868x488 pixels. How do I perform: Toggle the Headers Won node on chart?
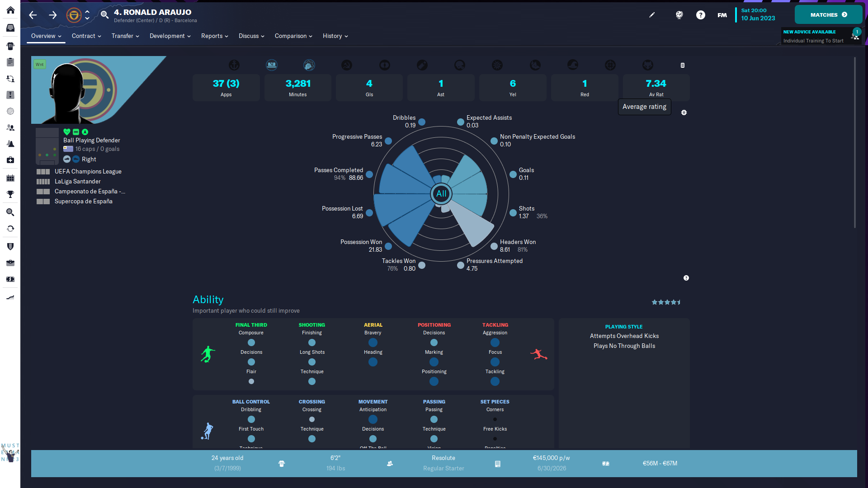click(494, 246)
